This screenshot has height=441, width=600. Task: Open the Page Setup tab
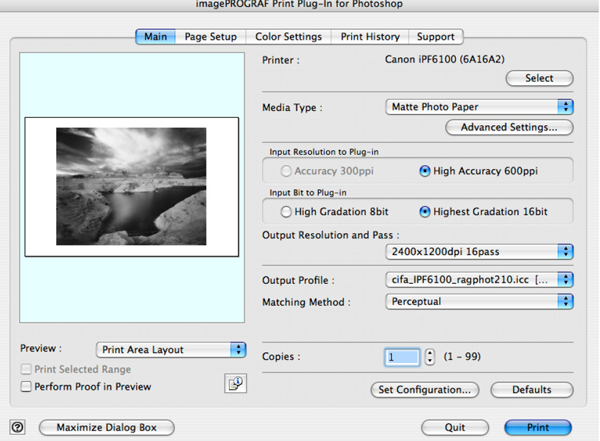click(x=210, y=37)
